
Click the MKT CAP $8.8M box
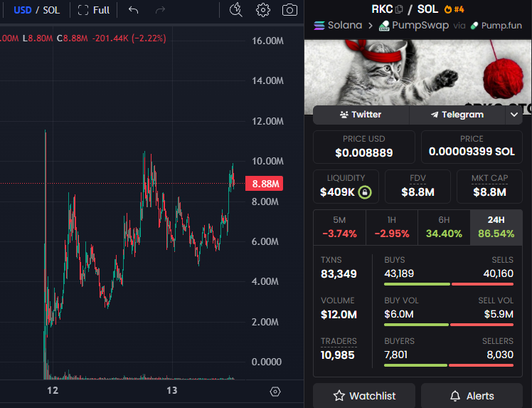pos(489,187)
